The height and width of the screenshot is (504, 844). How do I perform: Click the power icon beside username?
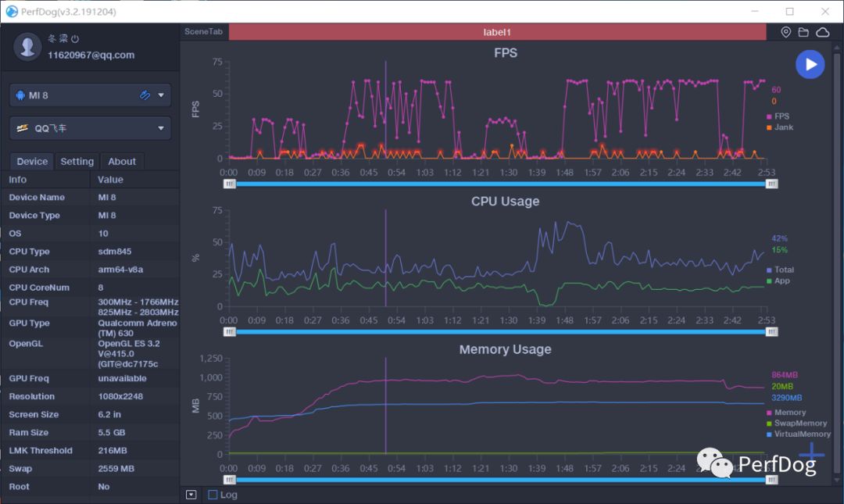click(x=75, y=39)
